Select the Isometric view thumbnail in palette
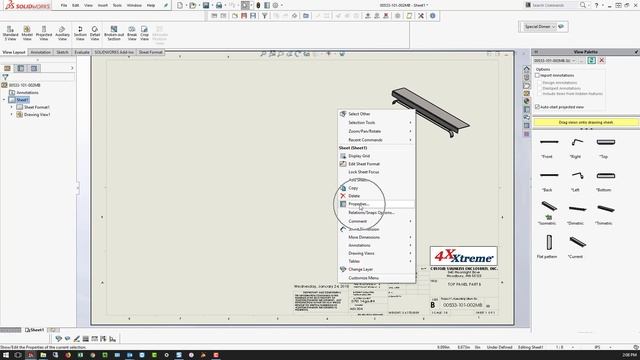This screenshot has height=360, width=640. pyautogui.click(x=549, y=206)
